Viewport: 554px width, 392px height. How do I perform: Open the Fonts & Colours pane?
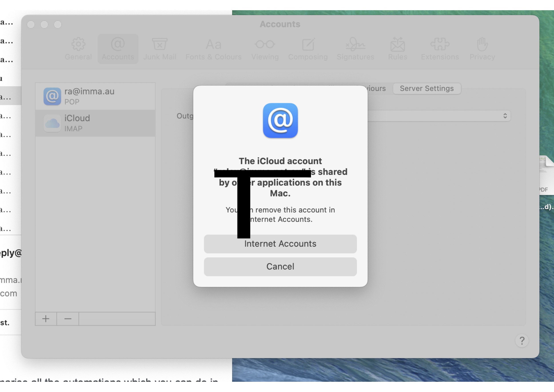coord(213,48)
